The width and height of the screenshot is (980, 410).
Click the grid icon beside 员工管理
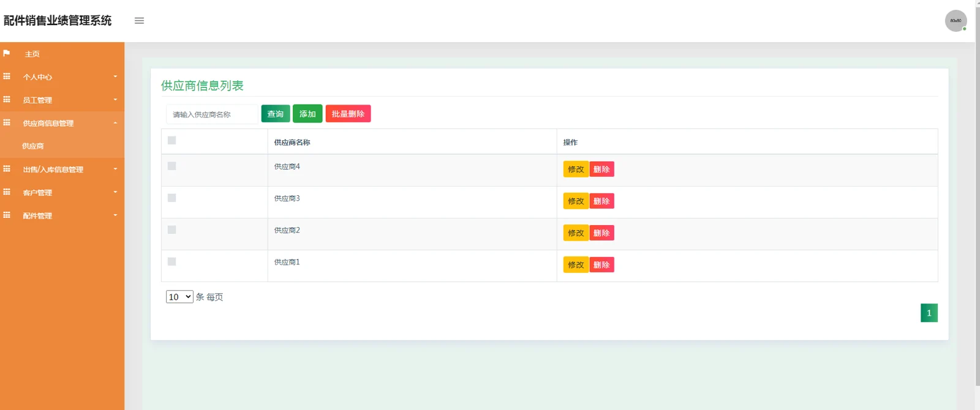click(7, 99)
